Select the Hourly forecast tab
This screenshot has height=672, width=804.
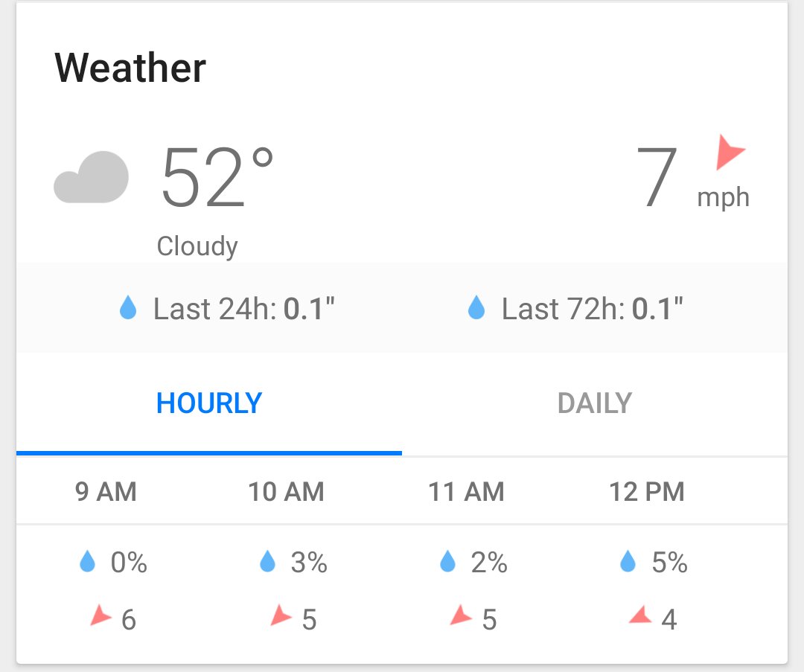click(209, 404)
